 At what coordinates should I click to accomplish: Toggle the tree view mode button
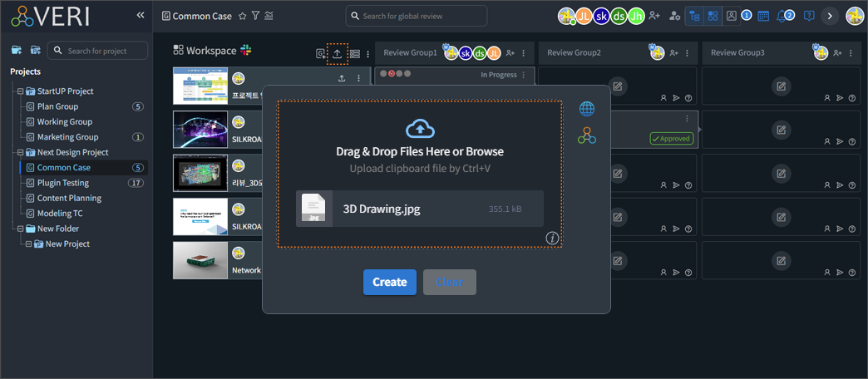coord(693,16)
